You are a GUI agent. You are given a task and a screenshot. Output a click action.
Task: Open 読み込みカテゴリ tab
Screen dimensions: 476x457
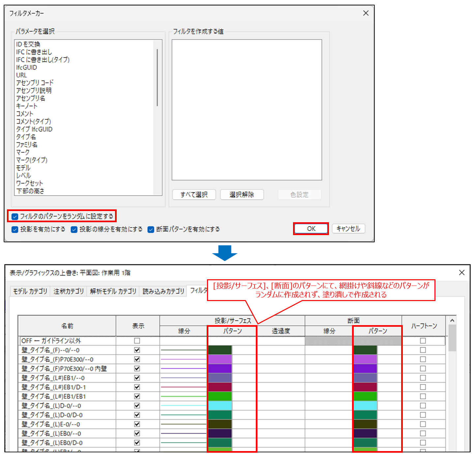(x=163, y=291)
